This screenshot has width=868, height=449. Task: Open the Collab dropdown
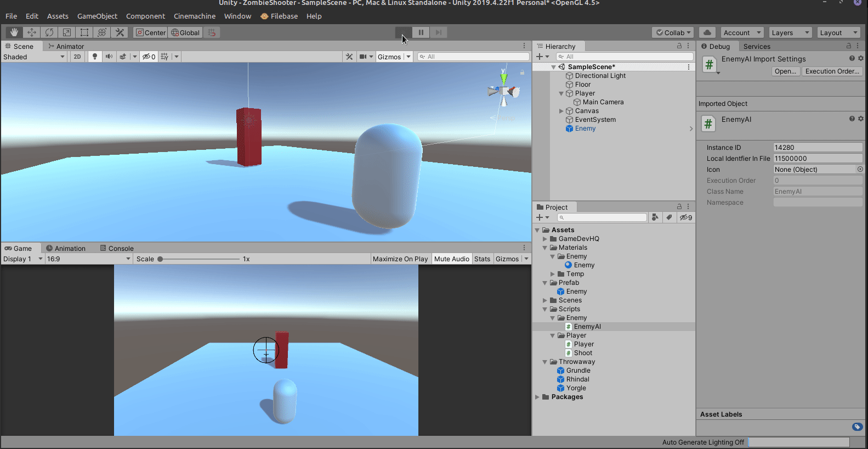[x=673, y=32]
